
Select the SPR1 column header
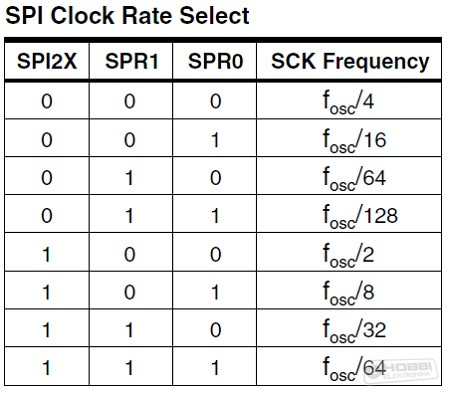click(x=131, y=61)
